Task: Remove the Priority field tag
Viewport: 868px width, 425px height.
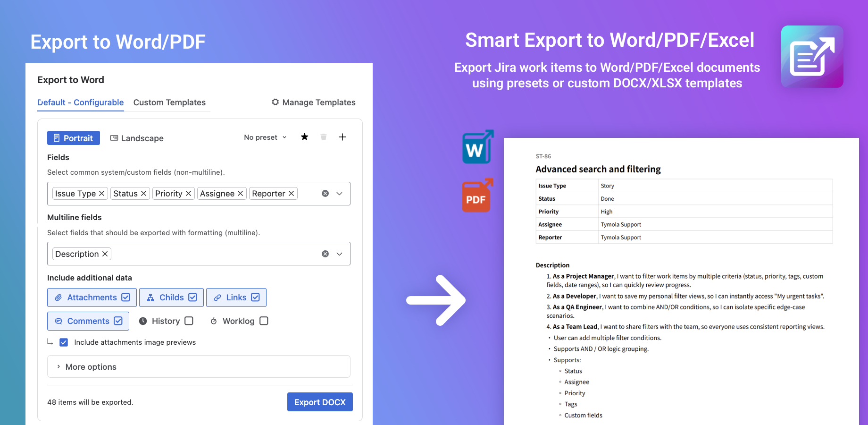Action: pos(188,194)
